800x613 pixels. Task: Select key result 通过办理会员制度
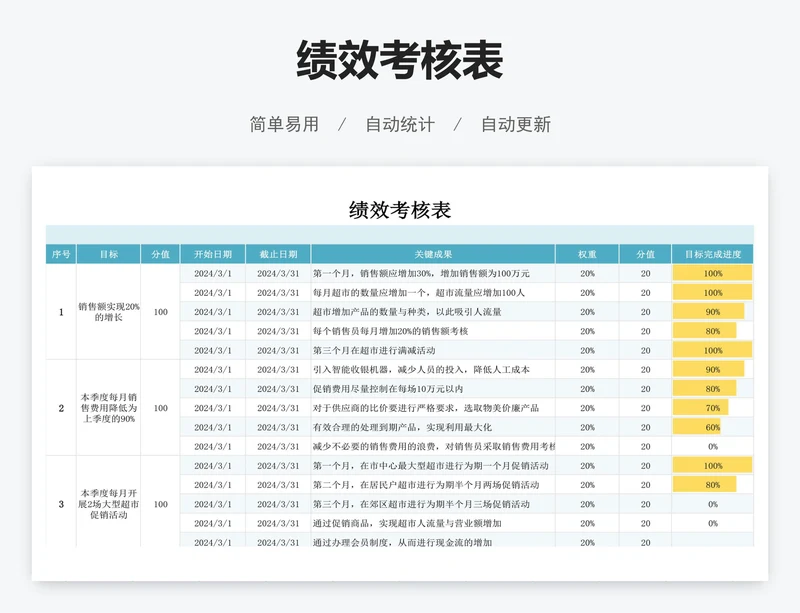point(433,541)
